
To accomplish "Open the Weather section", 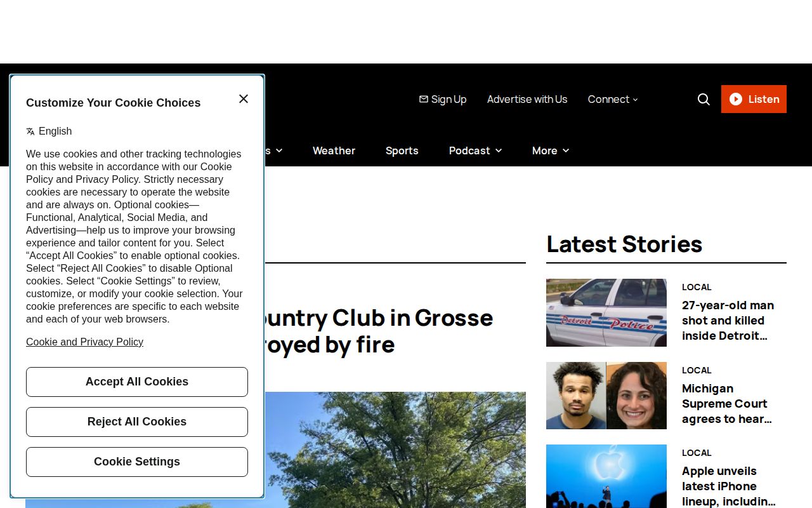I will tap(334, 150).
